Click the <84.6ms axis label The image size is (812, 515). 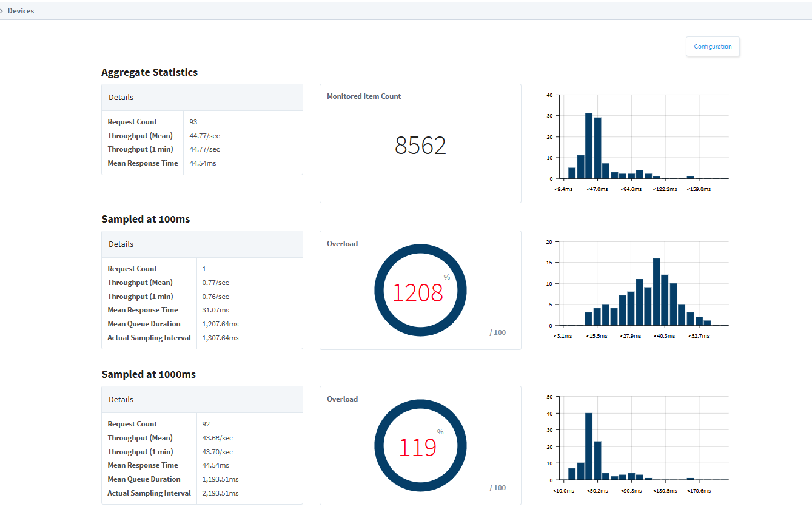pyautogui.click(x=631, y=189)
